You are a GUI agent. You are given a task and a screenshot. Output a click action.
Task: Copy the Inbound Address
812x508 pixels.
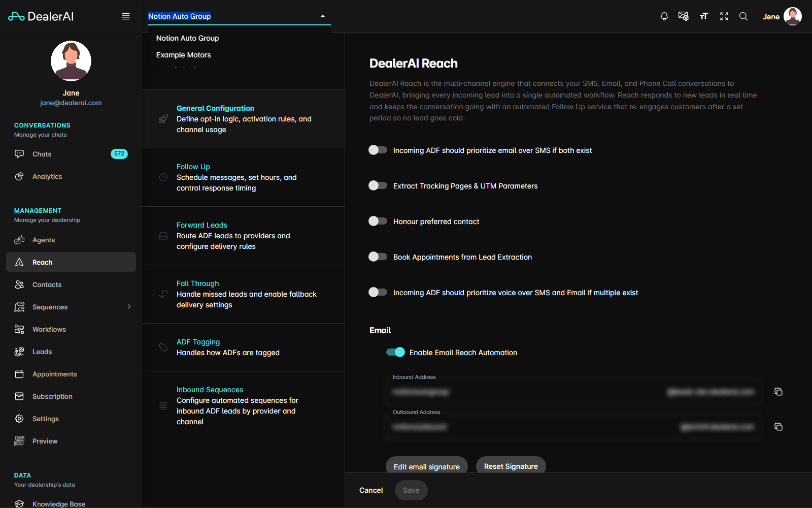(779, 392)
